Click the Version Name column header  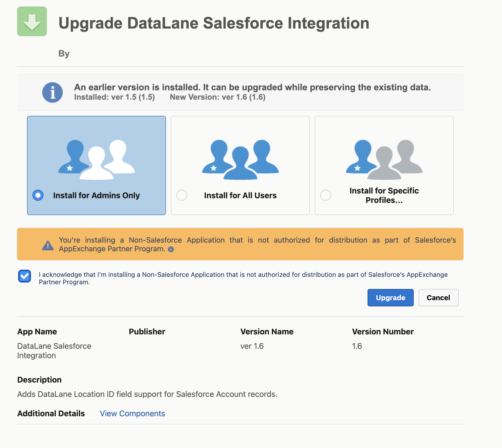pos(267,332)
